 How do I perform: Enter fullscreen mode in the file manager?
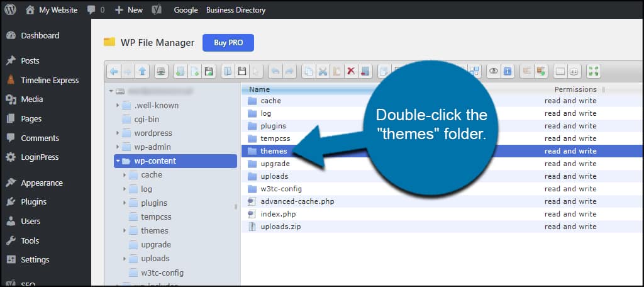[594, 71]
